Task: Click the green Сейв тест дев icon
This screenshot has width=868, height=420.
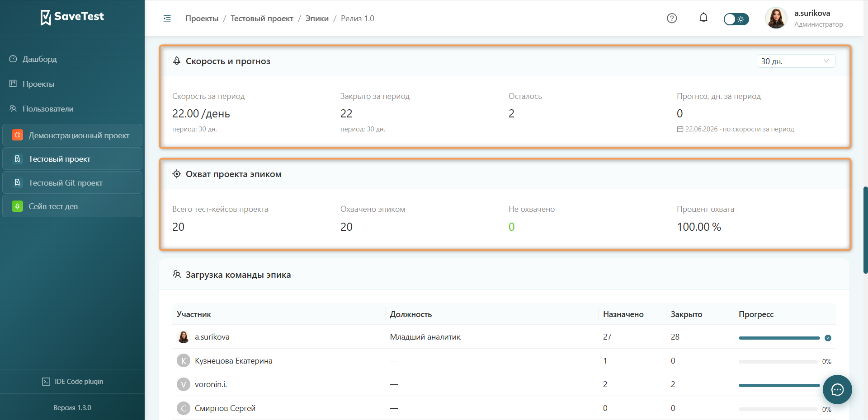Action: point(17,206)
